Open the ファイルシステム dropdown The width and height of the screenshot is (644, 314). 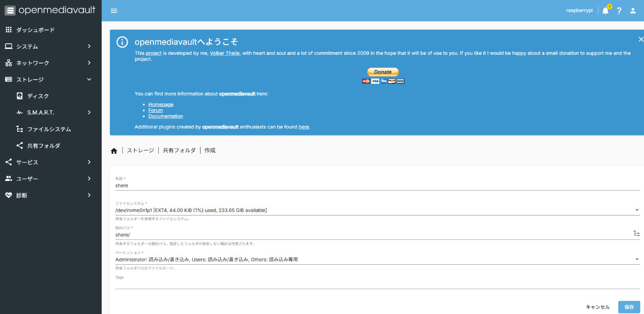[377, 210]
